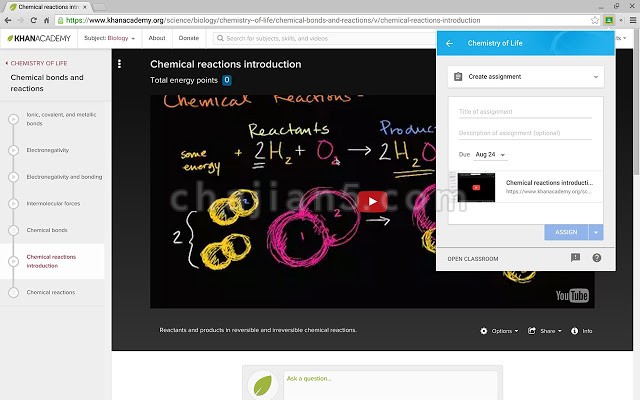Screen dimensions: 640x400
Task: Click the Title of assignment field
Action: 525,112
